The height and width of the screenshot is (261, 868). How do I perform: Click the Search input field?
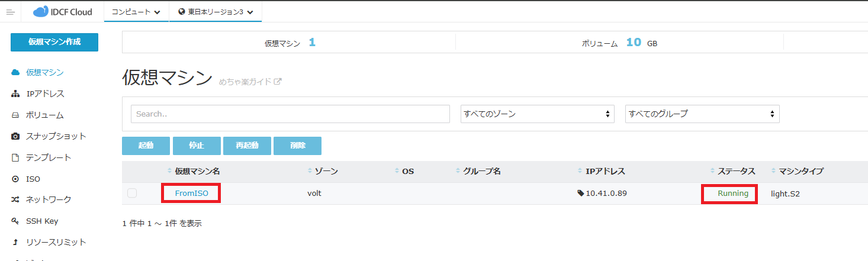click(290, 114)
